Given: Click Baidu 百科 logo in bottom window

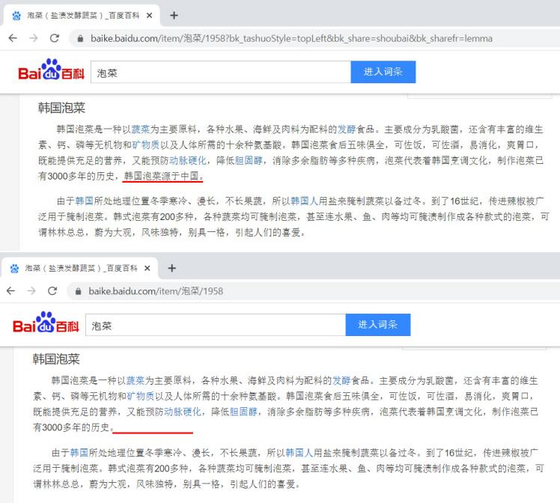Looking at the screenshot, I should [46, 323].
